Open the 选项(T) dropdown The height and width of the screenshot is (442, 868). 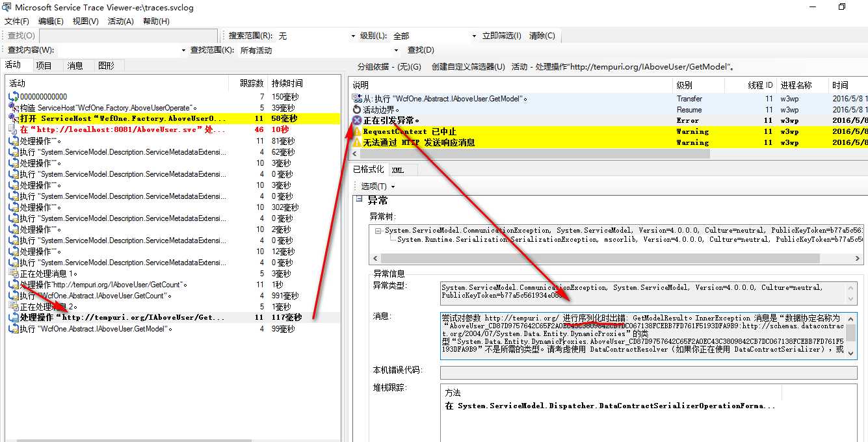pos(377,186)
